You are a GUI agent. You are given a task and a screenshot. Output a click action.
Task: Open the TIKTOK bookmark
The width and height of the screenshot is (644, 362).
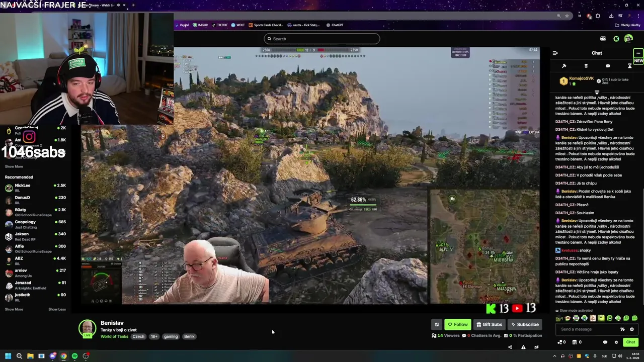coord(219,25)
